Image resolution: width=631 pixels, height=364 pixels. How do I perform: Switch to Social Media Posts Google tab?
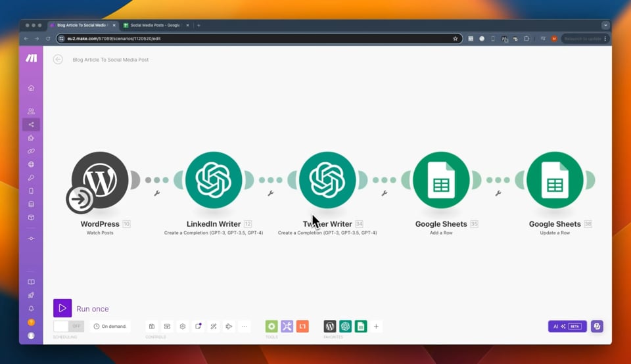pos(155,26)
